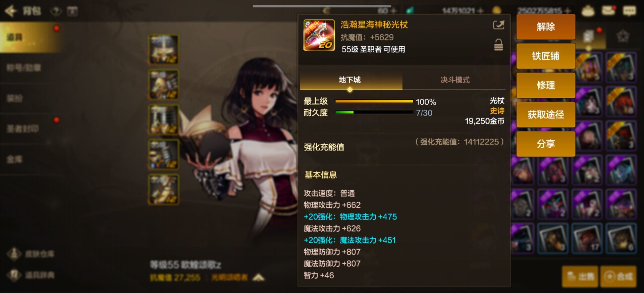Open the help question mark icon
Viewport: 644px width, 293px height.
pyautogui.click(x=56, y=11)
